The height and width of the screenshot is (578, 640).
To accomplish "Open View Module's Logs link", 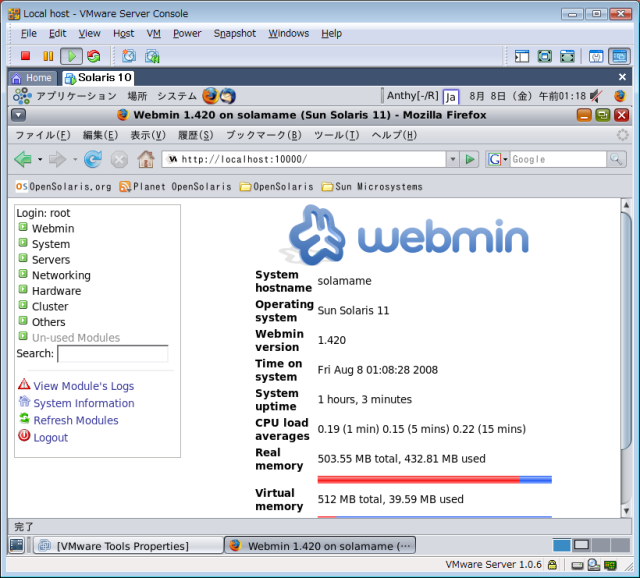I will tap(84, 386).
